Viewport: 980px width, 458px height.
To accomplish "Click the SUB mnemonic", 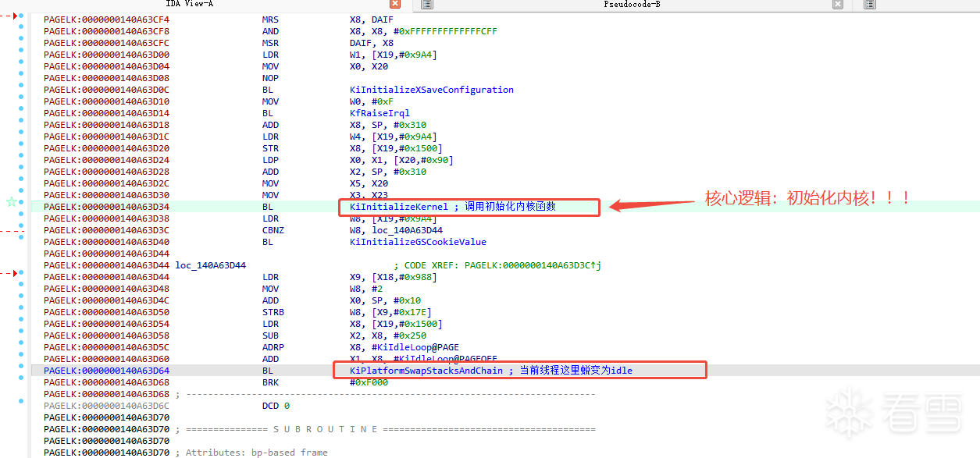I will pos(270,336).
